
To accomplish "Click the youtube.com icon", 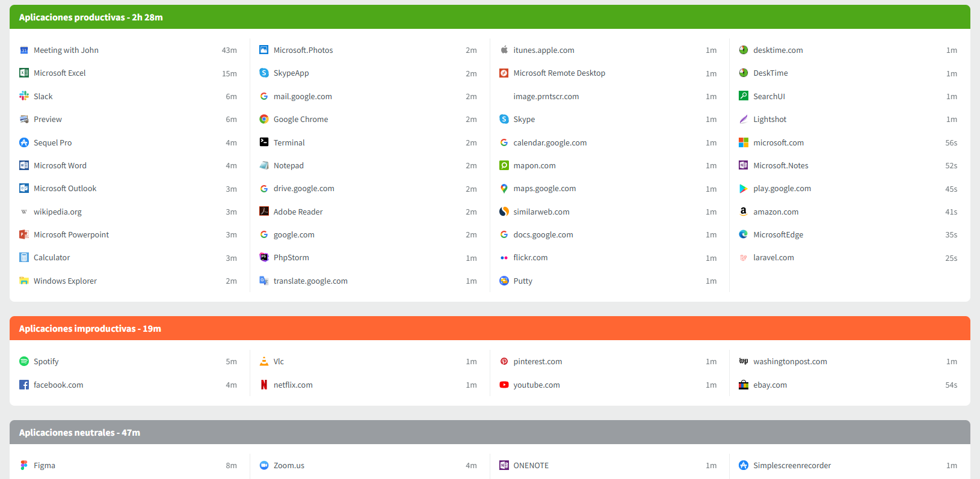I will (x=504, y=385).
